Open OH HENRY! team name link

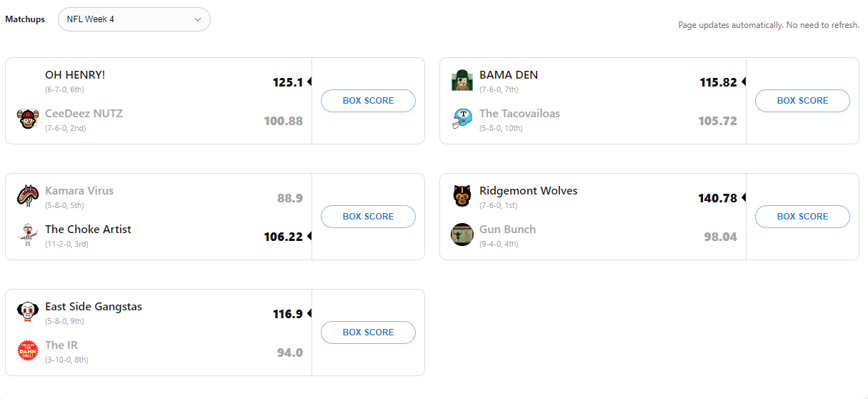[x=75, y=75]
